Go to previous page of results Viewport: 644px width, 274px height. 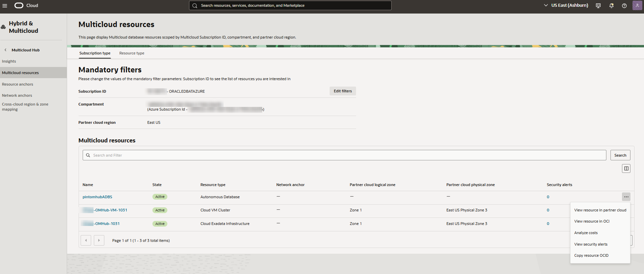tap(86, 241)
